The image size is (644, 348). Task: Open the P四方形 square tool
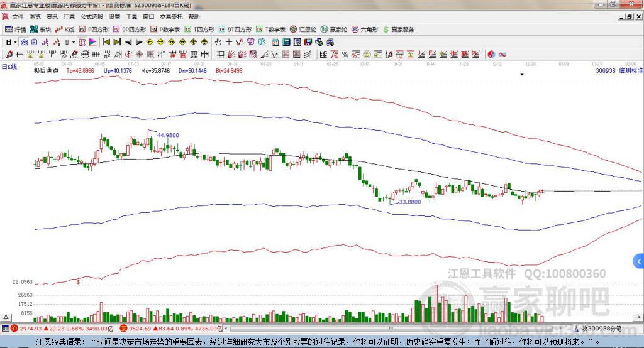pyautogui.click(x=94, y=29)
